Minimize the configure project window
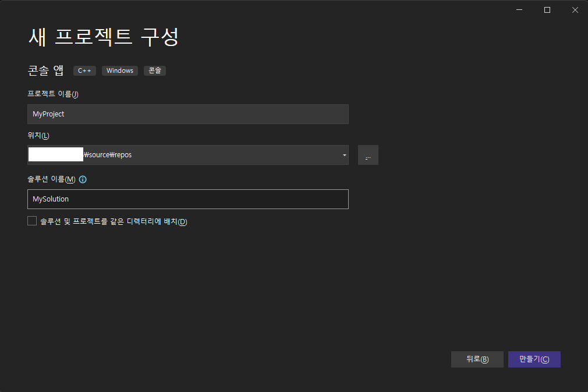The width and height of the screenshot is (588, 392). 519,10
